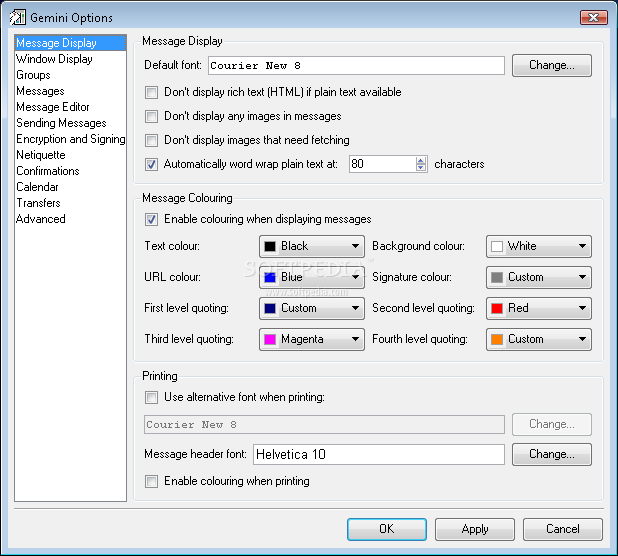This screenshot has height=556, width=618.
Task: Click the grey Signature colour swatch
Action: [497, 277]
